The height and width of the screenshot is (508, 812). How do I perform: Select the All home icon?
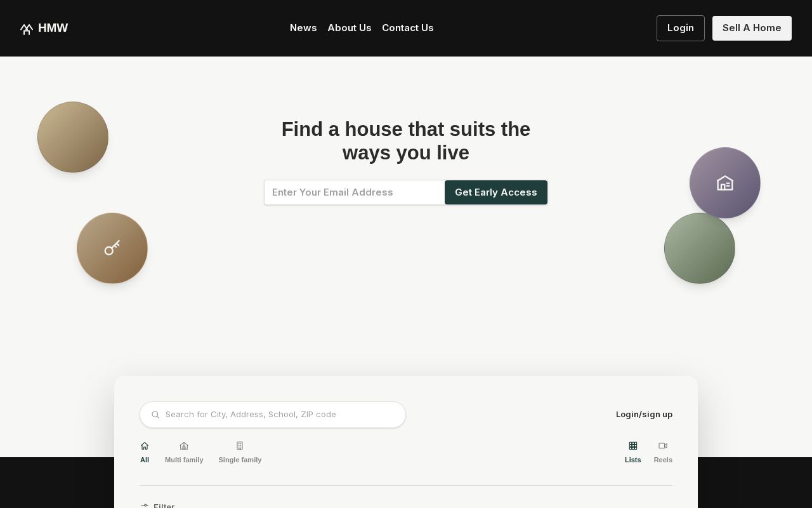tap(145, 446)
